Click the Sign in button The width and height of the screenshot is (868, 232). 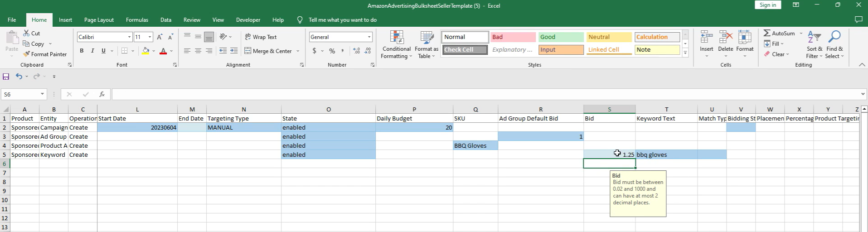[x=768, y=5]
